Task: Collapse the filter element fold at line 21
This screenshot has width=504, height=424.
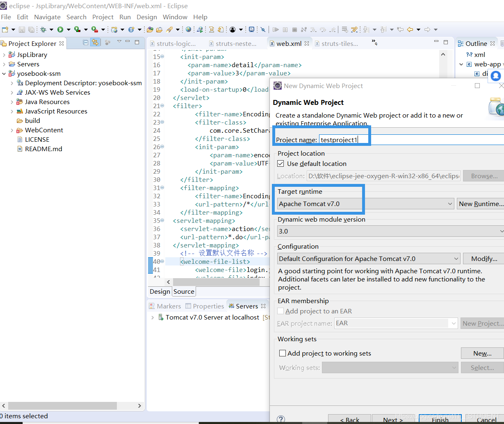Action: click(162, 106)
